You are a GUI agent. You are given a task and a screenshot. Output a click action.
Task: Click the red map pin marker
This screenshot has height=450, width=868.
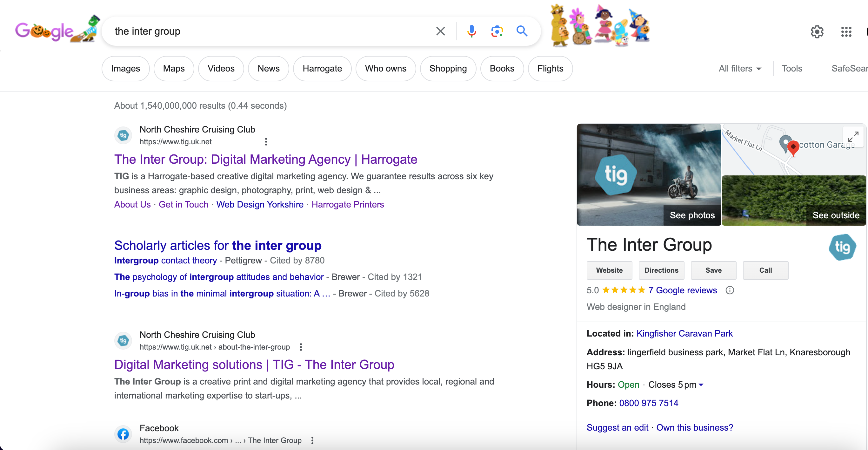coord(793,148)
